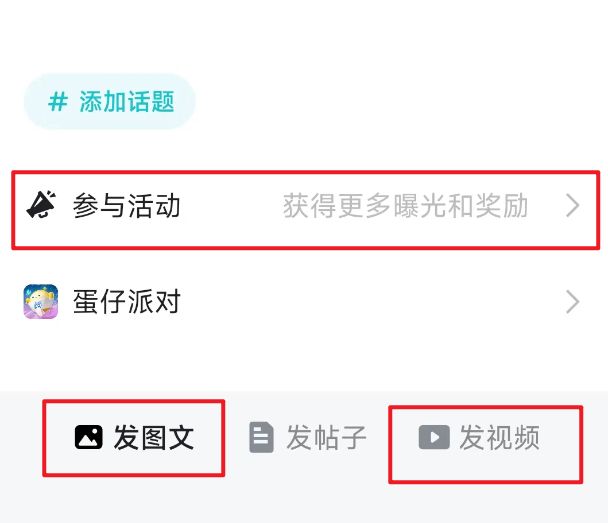The image size is (608, 523).
Task: Switch to the 发视频 tab label
Action: [499, 437]
